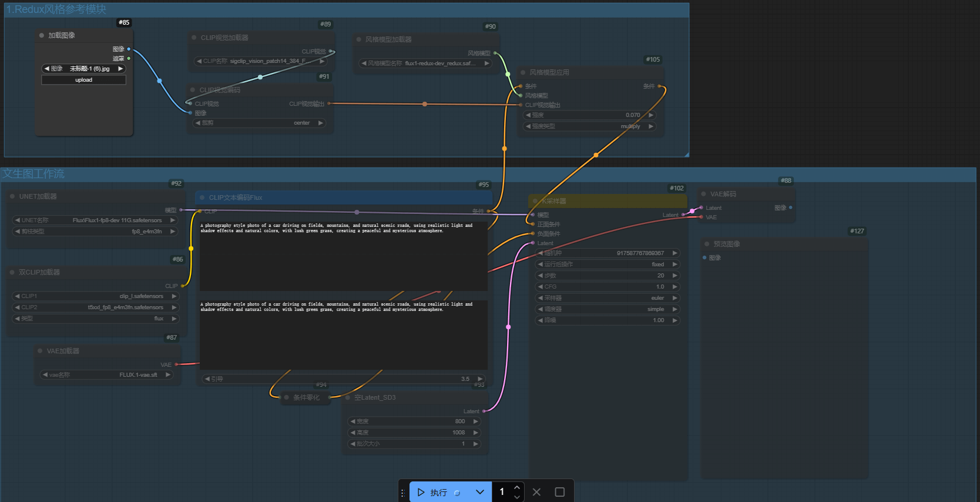Decrease the batch count with the down arrow
Image resolution: width=980 pixels, height=502 pixels.
click(x=517, y=497)
